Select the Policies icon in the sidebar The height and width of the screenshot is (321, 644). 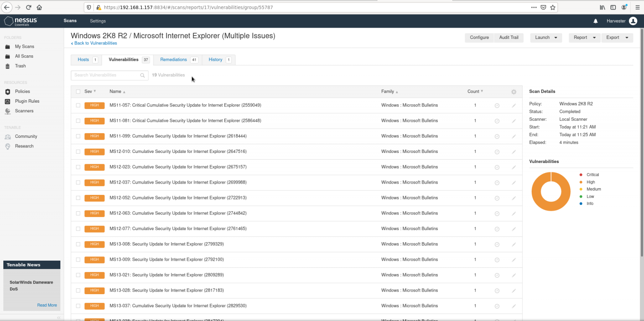[x=7, y=91]
